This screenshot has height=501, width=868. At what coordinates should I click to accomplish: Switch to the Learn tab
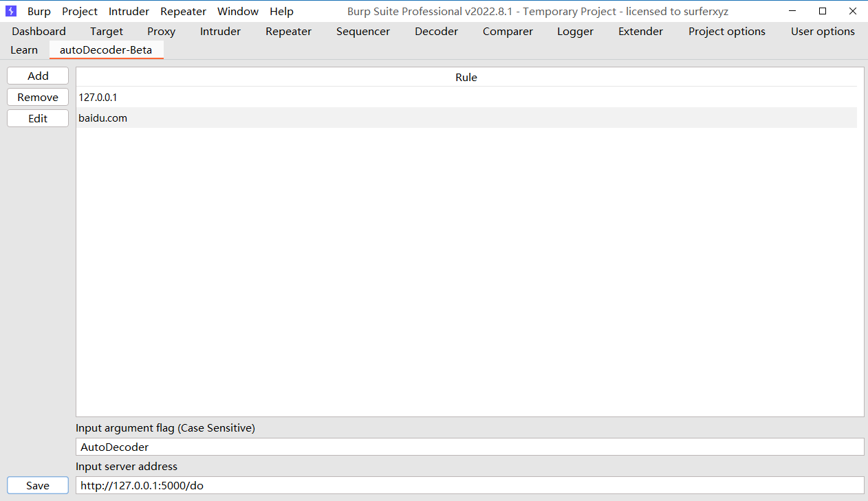click(24, 50)
